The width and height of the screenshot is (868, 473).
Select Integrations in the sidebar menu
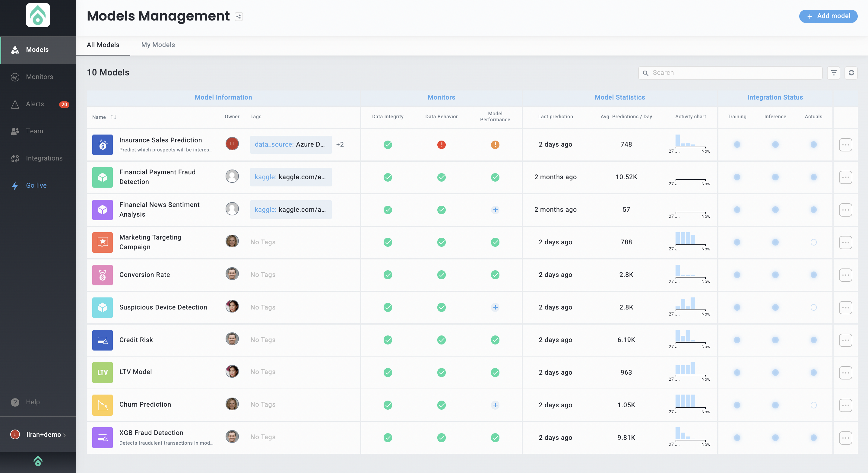click(x=44, y=158)
